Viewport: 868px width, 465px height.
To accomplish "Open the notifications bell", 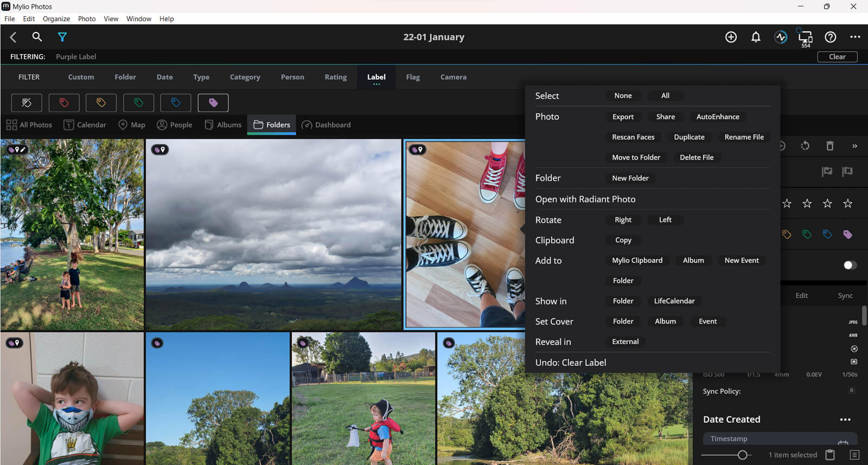I will pyautogui.click(x=755, y=37).
